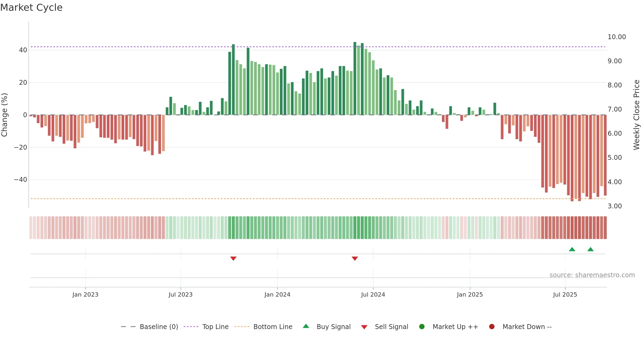Click the deepest red bar touching the bottom line
This screenshot has height=362, width=644.
(x=572, y=158)
